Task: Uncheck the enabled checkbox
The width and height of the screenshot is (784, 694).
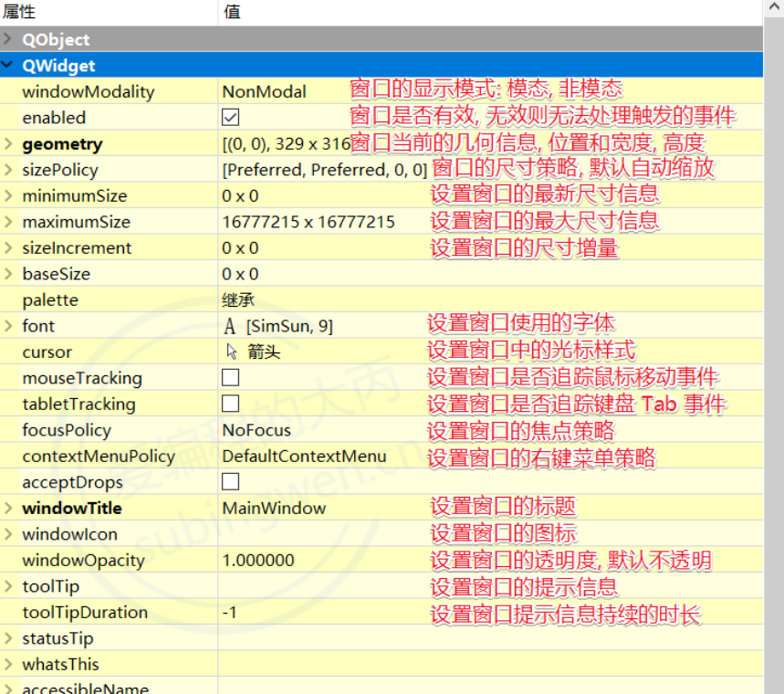Action: 231,118
